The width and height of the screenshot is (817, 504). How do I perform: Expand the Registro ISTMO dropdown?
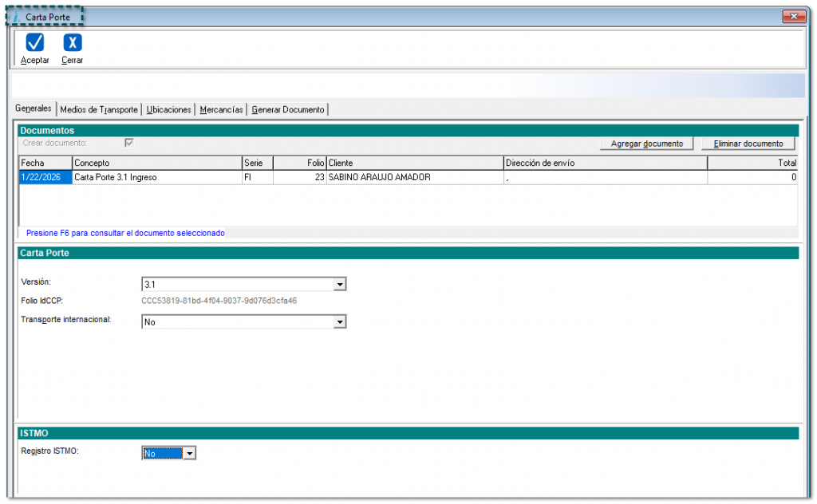(189, 454)
